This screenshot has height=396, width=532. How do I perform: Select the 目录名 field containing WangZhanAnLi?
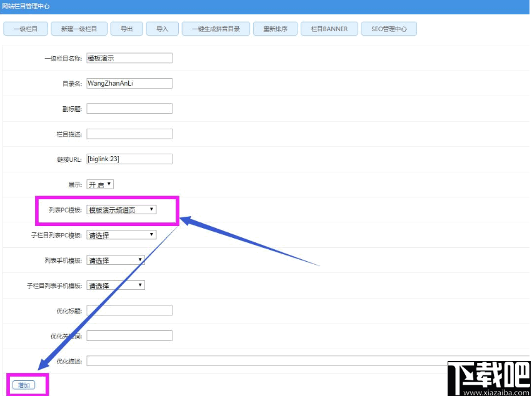tap(129, 82)
